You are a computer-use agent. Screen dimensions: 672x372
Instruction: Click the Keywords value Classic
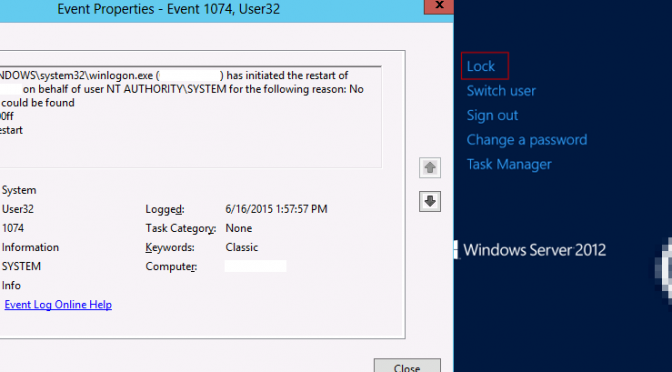(x=242, y=247)
